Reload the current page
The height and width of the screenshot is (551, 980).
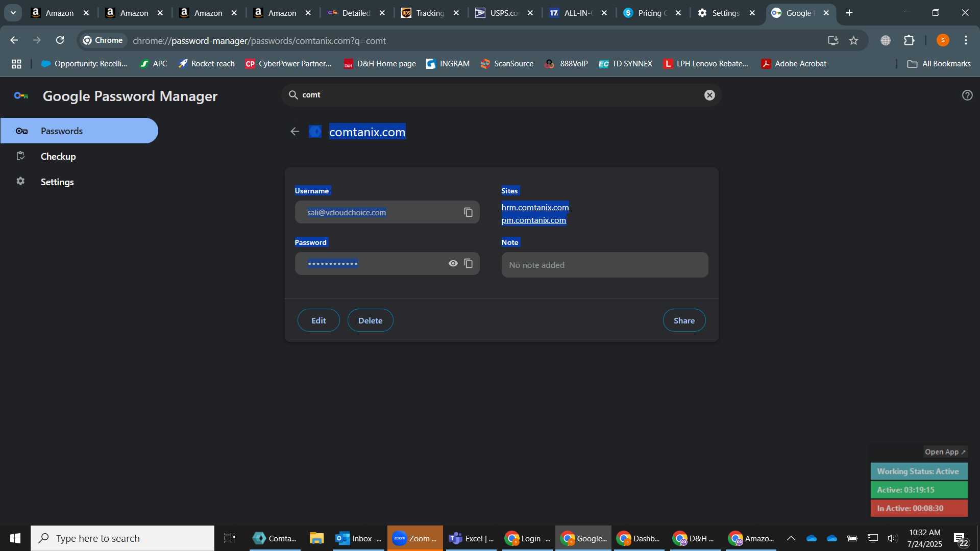(x=60, y=40)
